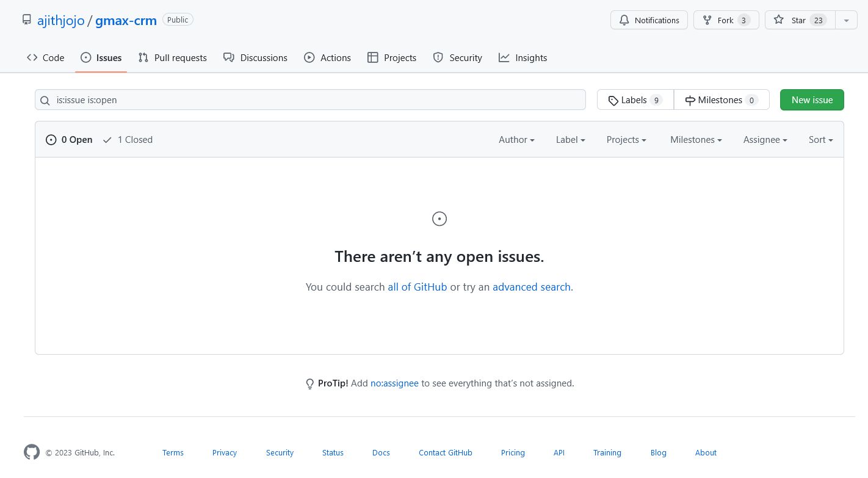The image size is (868, 478).
Task: Open the Terms footer link
Action: 173,453
